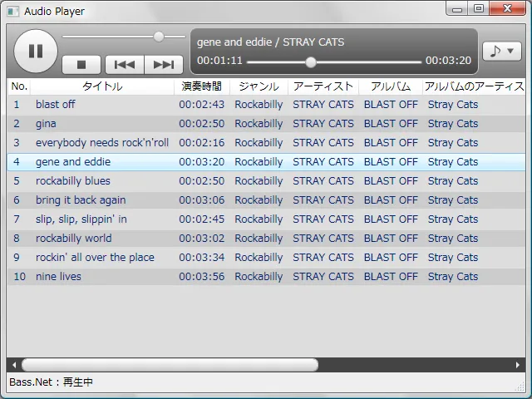Screen dimensions: 532x399
Task: Click the volume slider knob
Action: point(158,37)
